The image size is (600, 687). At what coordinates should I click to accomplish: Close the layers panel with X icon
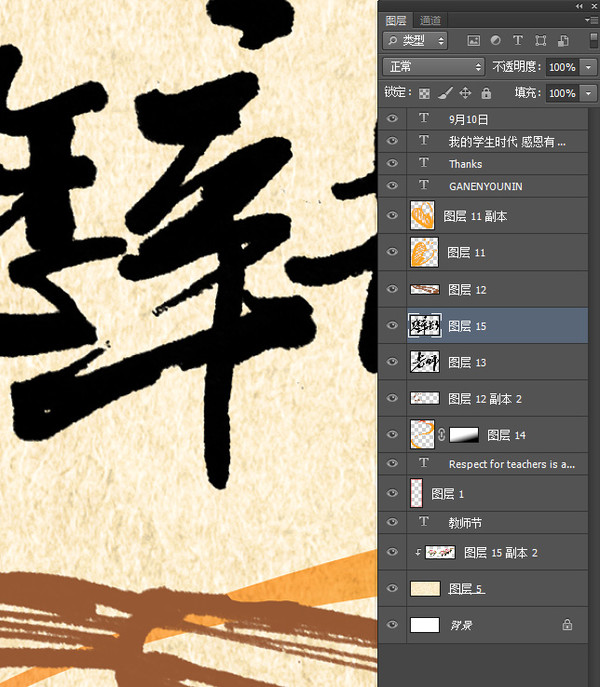click(x=594, y=6)
